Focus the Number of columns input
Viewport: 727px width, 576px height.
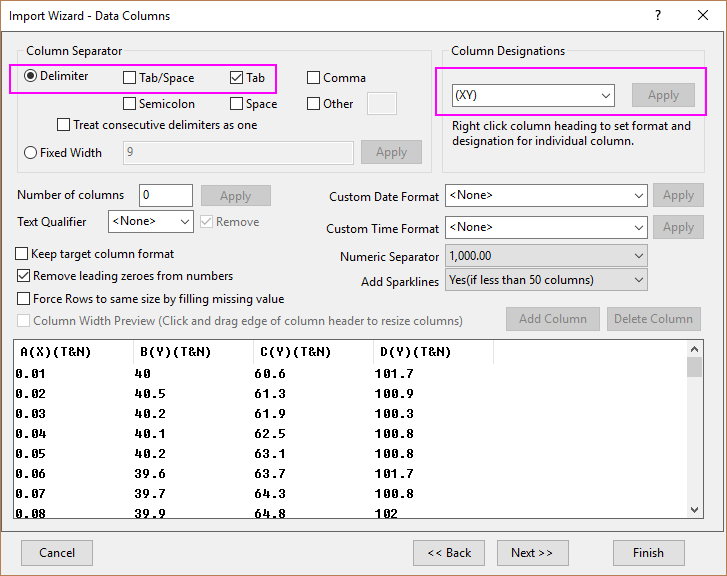[x=166, y=195]
